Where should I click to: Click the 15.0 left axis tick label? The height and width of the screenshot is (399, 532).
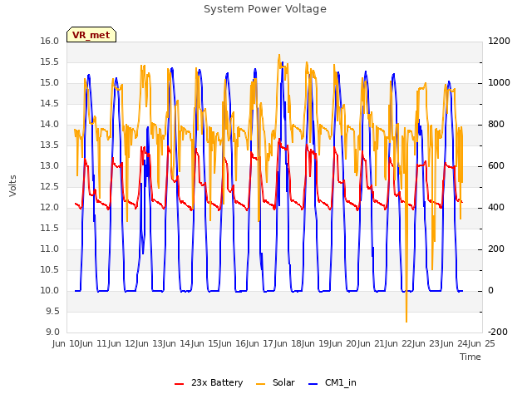[x=50, y=83]
